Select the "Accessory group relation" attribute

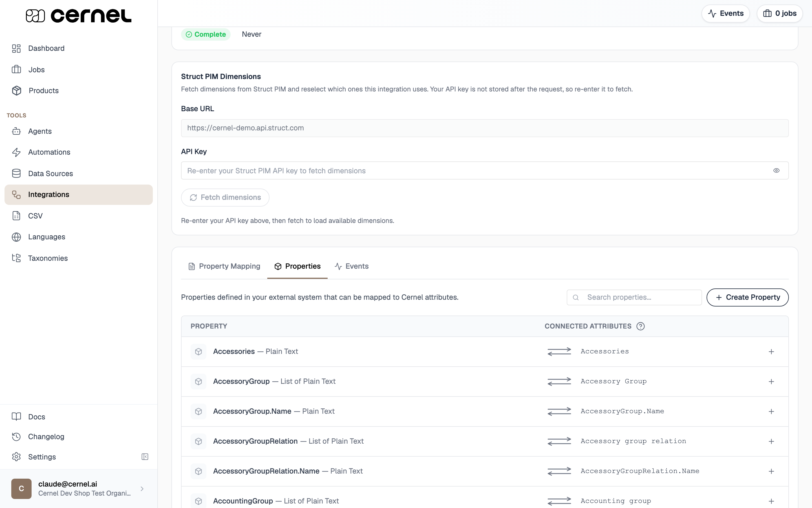coord(634,441)
